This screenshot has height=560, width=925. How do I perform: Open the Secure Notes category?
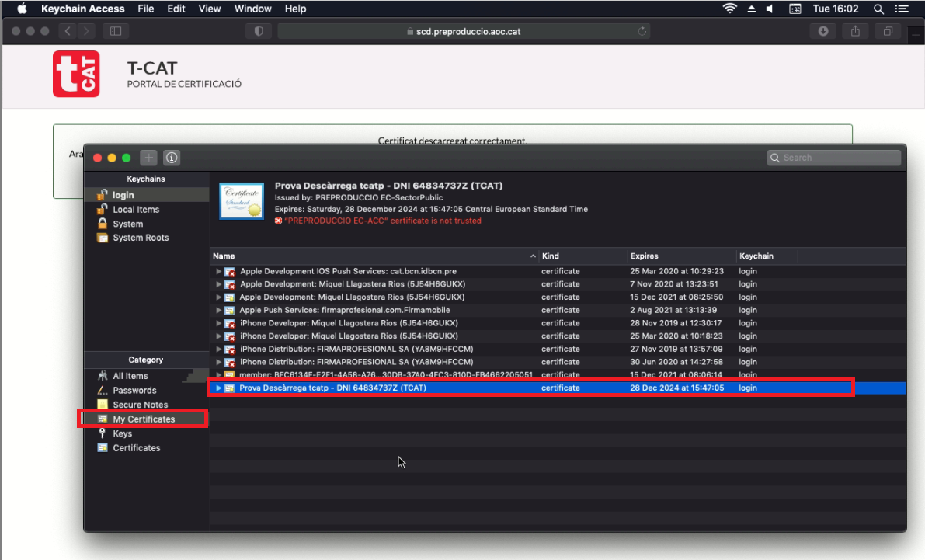coord(140,405)
